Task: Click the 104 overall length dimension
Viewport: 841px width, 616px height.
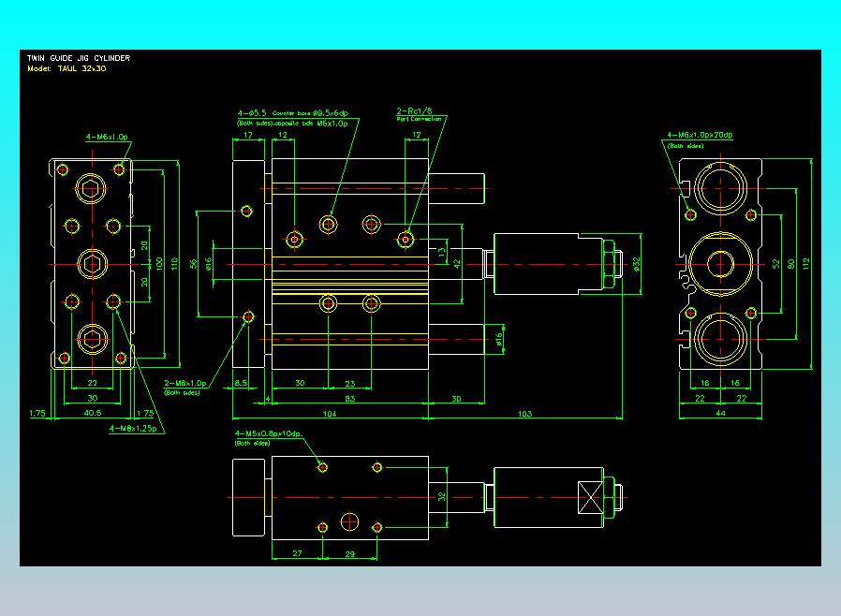Action: click(330, 414)
